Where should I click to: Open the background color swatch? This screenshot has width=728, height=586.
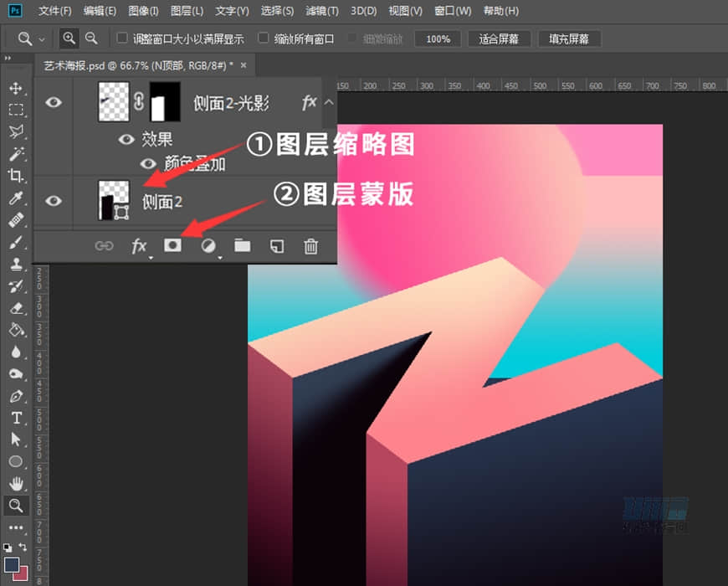click(x=23, y=574)
